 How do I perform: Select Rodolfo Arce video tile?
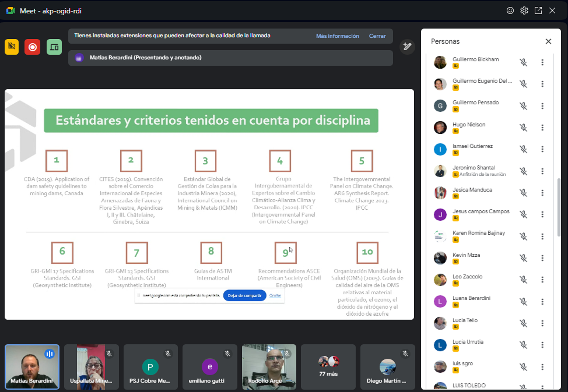269,367
